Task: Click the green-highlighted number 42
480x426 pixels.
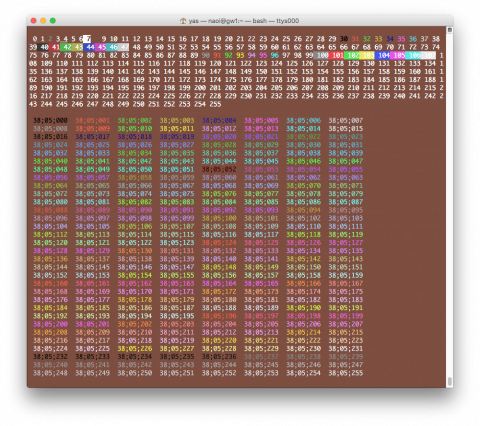Action: tap(67, 47)
